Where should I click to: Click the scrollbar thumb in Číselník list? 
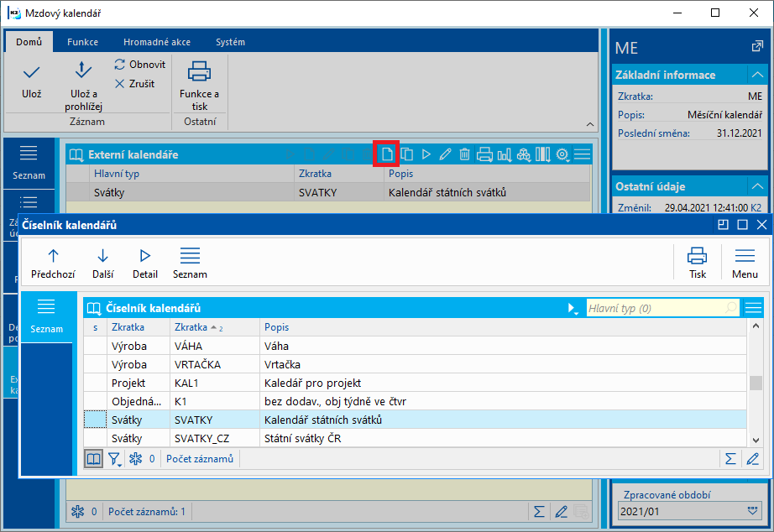point(756,383)
